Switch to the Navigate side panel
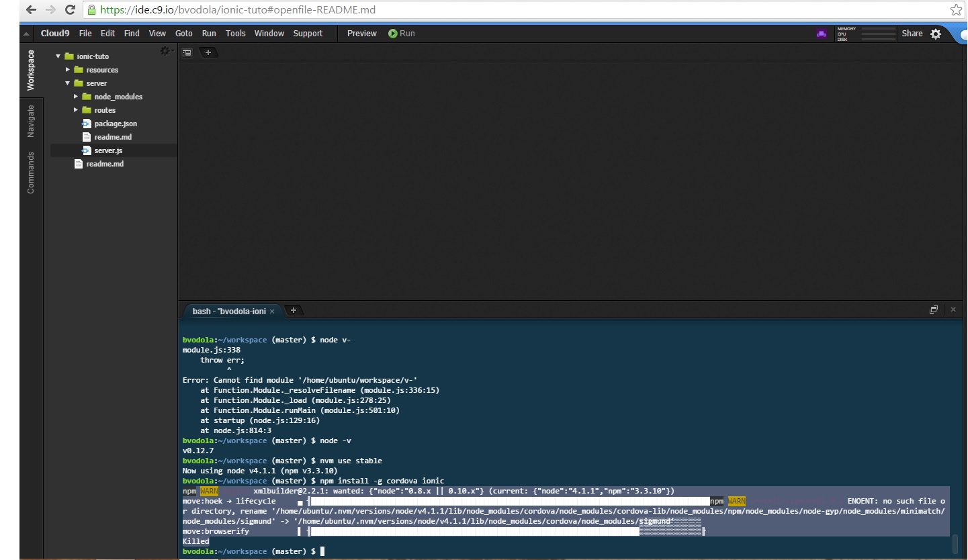 click(31, 121)
